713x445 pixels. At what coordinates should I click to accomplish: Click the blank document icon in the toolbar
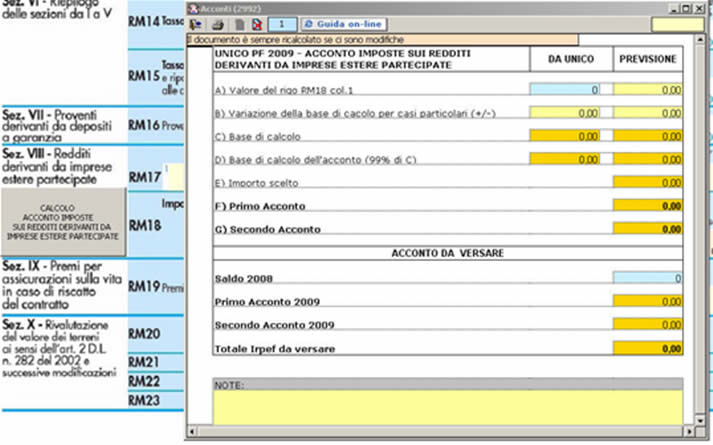point(240,23)
